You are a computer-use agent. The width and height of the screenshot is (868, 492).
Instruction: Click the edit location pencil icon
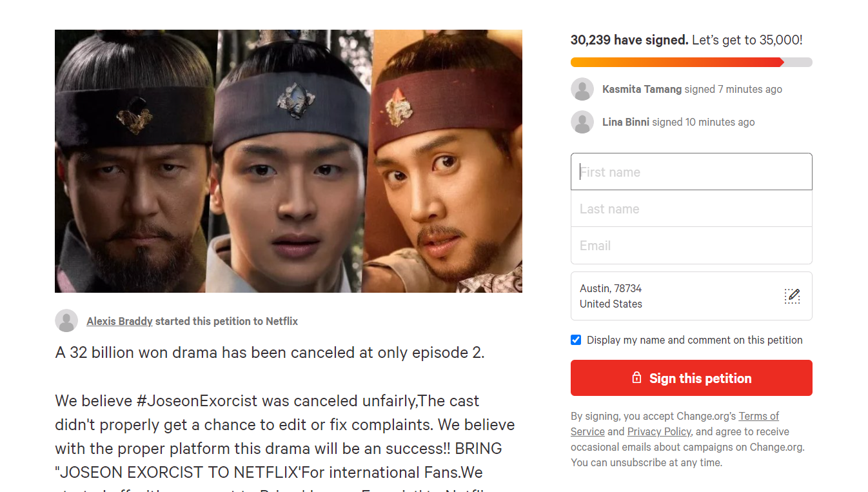coord(792,296)
